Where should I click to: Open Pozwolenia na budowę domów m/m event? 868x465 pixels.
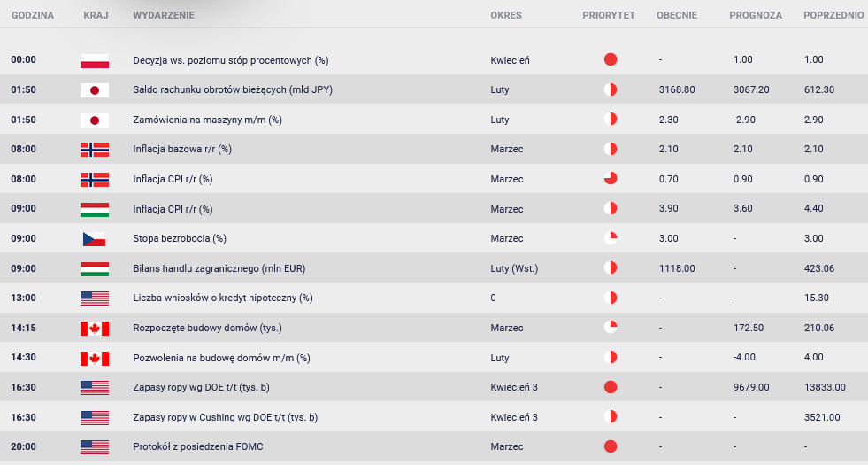(221, 358)
